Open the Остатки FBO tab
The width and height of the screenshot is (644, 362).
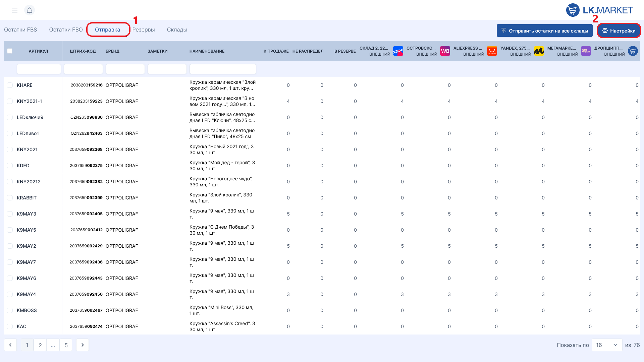(x=66, y=29)
